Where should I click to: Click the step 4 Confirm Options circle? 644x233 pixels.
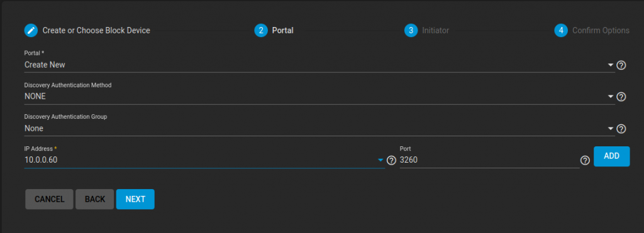(561, 30)
